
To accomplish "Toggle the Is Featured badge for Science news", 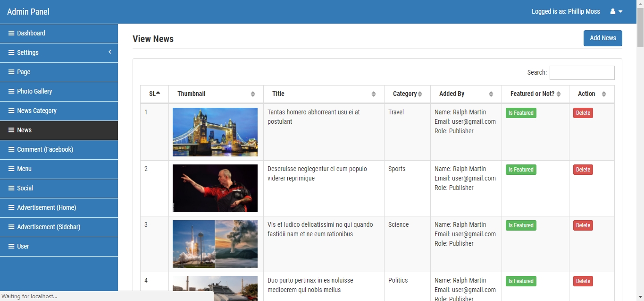I will coord(521,225).
